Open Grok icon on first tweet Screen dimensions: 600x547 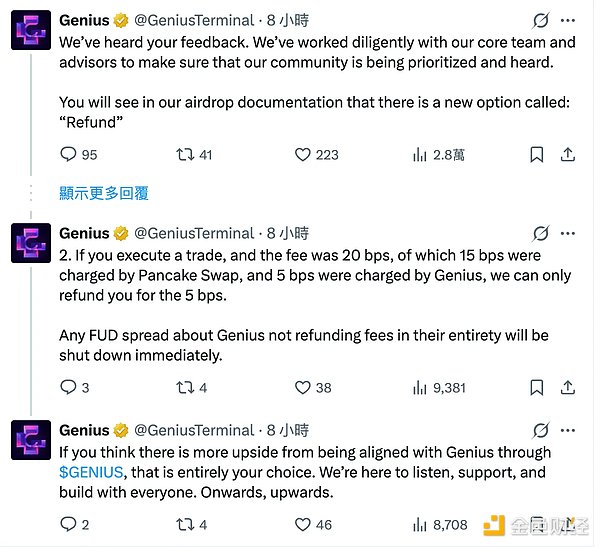pos(541,19)
